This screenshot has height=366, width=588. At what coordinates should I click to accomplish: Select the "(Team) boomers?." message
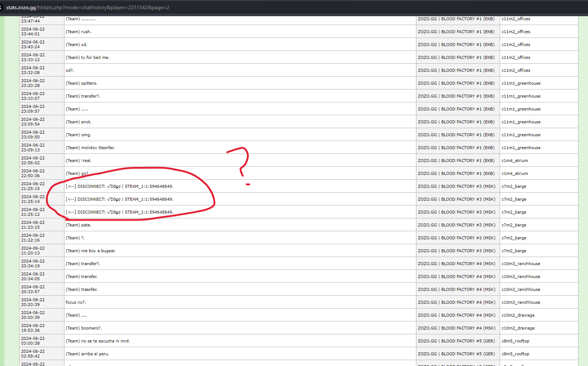84,328
